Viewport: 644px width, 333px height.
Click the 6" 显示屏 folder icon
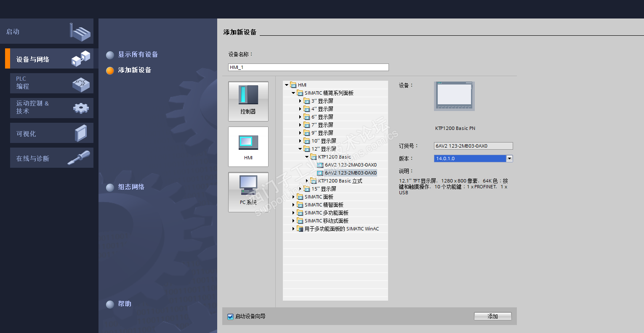tap(307, 117)
